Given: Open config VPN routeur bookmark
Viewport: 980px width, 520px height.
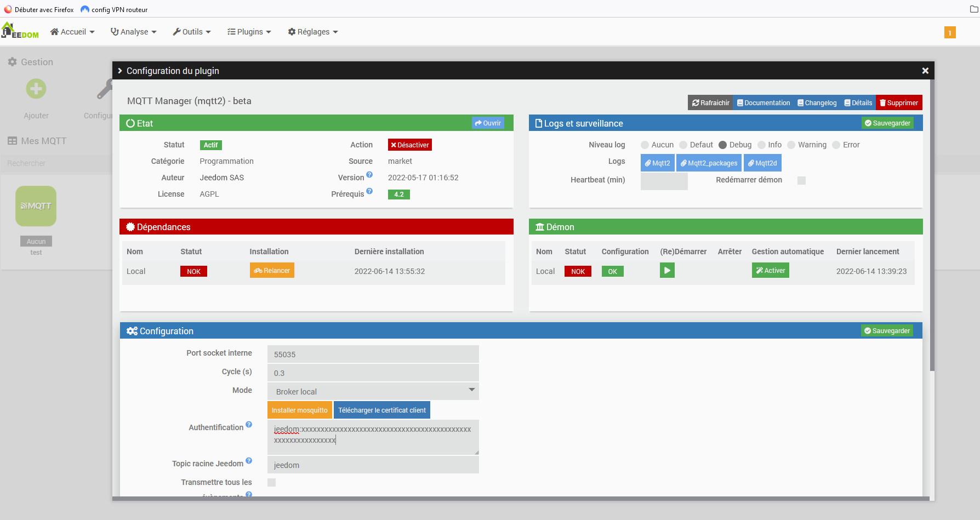Looking at the screenshot, I should [114, 9].
